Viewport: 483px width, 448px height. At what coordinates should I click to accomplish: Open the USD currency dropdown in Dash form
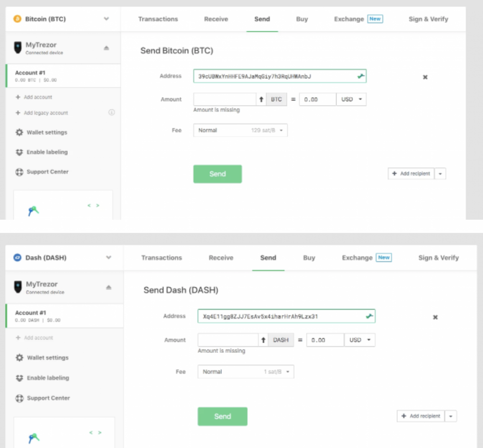(x=360, y=340)
